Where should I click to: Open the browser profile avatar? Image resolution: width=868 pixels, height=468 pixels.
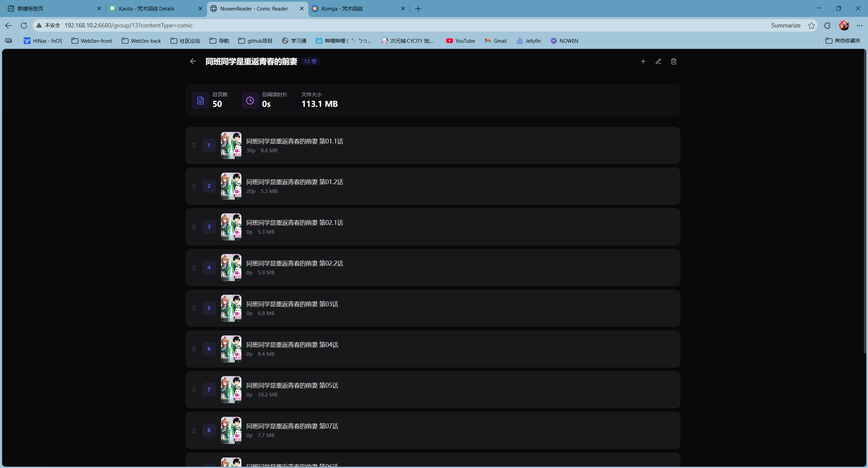point(844,25)
